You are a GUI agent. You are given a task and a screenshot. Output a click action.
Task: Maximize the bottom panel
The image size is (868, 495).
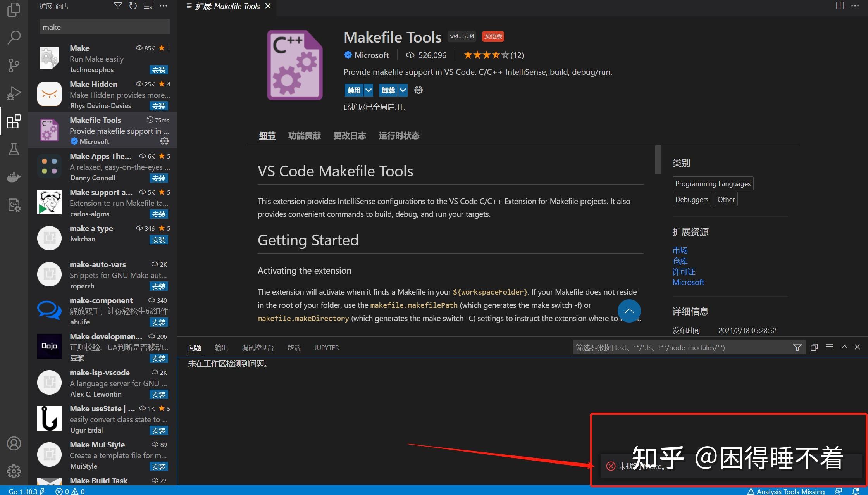[844, 347]
